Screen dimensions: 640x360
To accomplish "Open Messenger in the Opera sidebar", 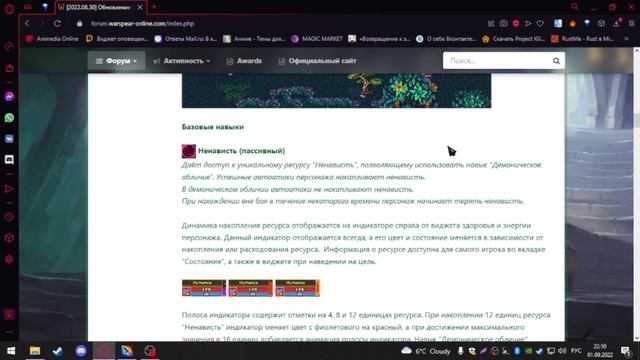I will point(9,96).
